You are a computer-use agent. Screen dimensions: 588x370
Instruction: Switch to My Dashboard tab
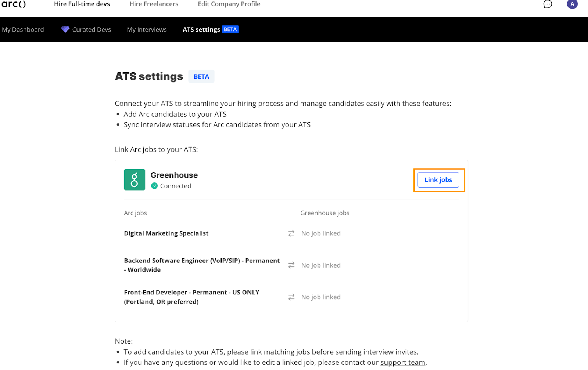point(23,29)
